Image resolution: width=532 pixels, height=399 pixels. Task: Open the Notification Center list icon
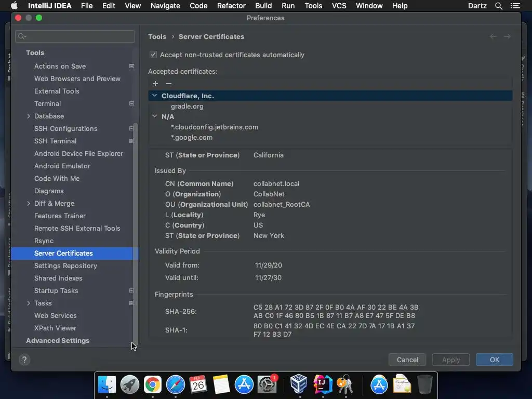[515, 6]
